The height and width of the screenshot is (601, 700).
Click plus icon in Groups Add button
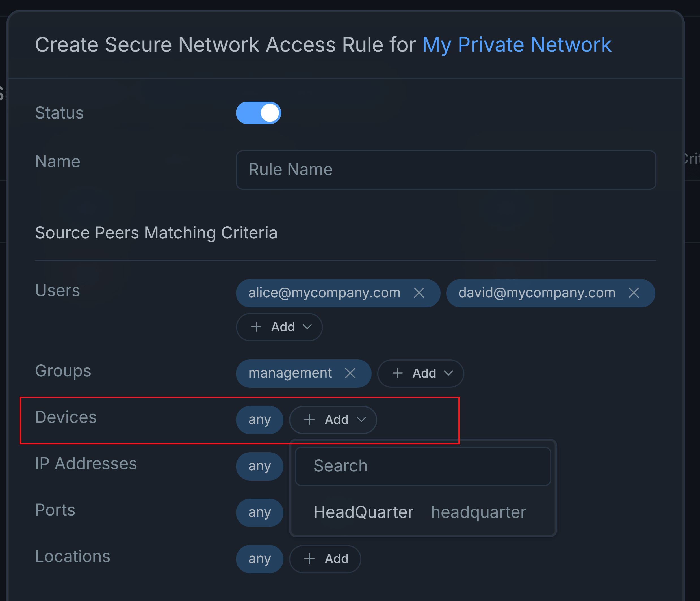click(398, 373)
